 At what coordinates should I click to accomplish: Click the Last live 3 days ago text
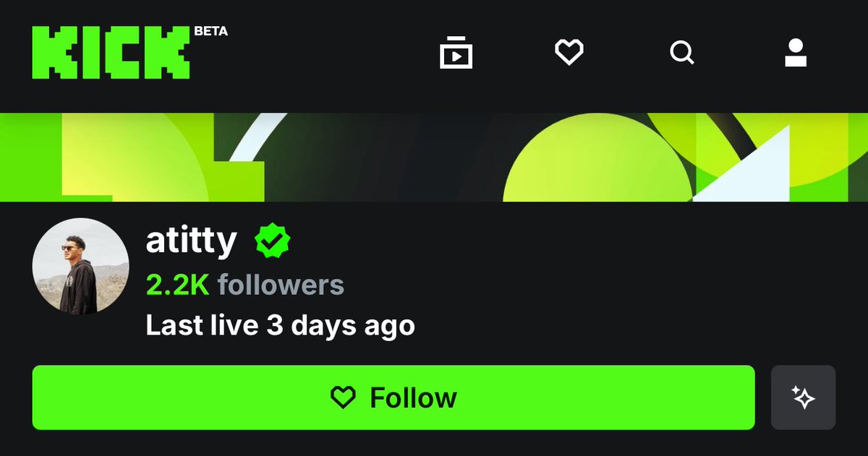click(281, 324)
